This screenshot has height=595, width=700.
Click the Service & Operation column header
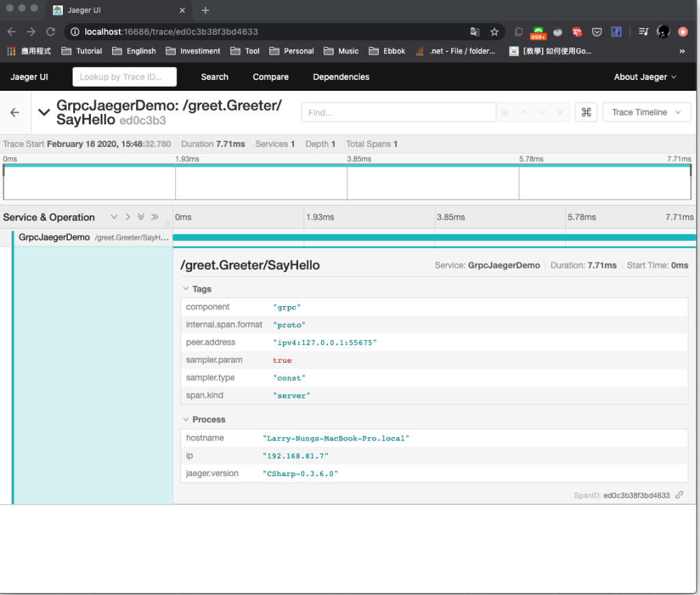click(x=49, y=217)
